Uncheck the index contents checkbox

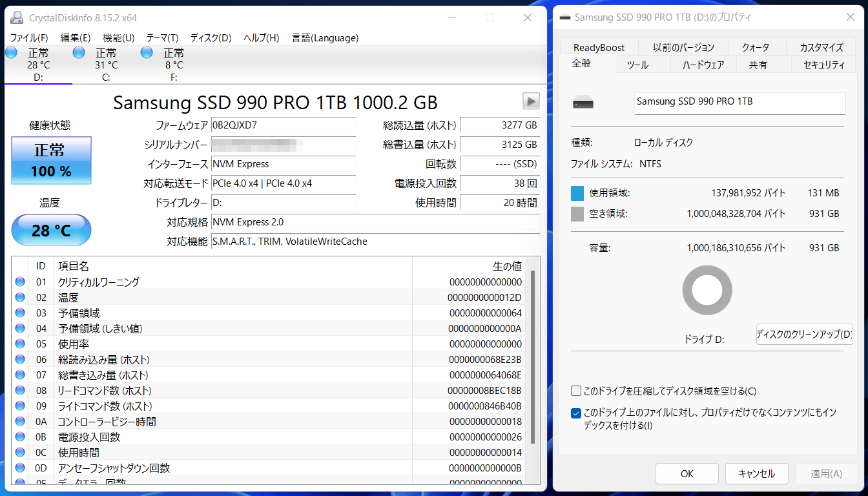tap(576, 413)
